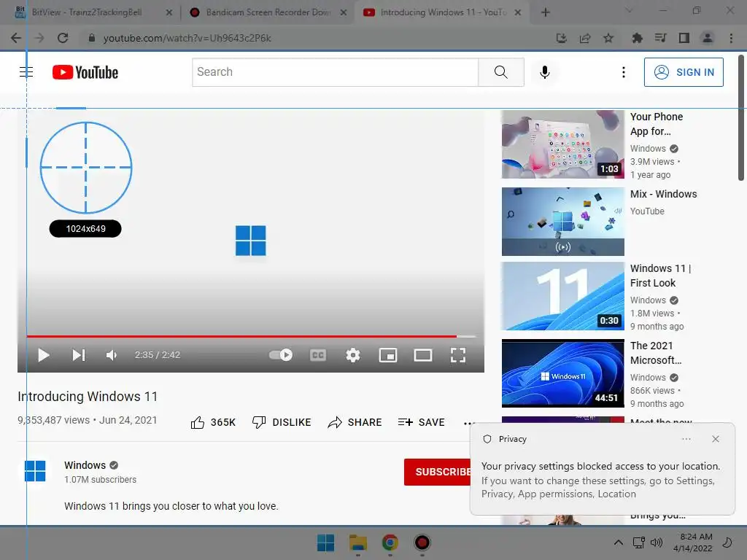Subscribe to the Windows channel
Image resolution: width=747 pixels, height=560 pixels.
[438, 472]
